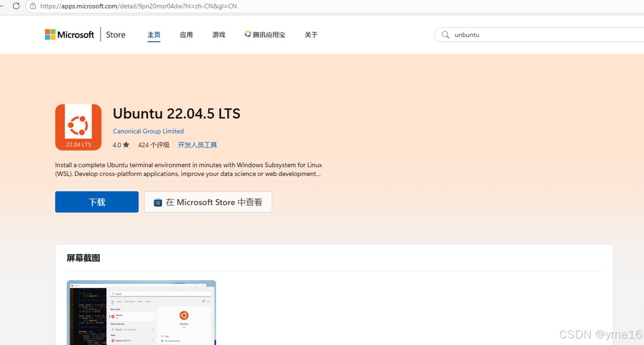644x345 pixels.
Task: Open the 开发人员工具 category link
Action: point(197,145)
